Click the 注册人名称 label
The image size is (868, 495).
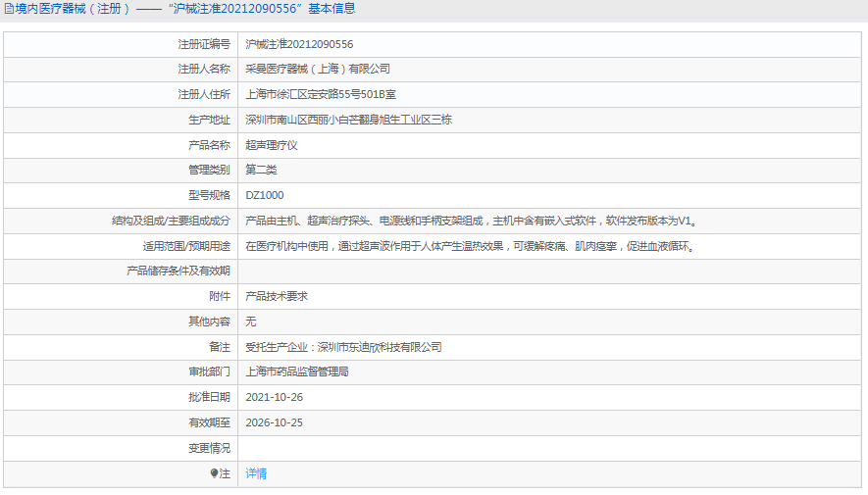(204, 70)
